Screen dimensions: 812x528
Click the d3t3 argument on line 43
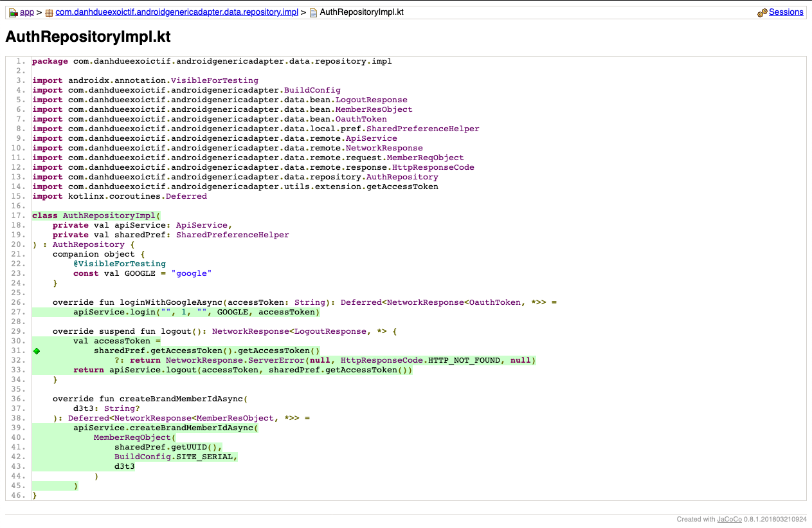point(125,467)
